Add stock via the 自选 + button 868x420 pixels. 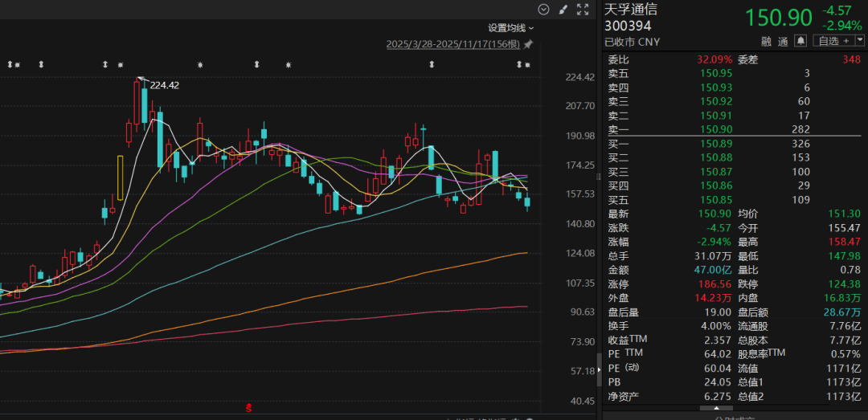click(833, 40)
